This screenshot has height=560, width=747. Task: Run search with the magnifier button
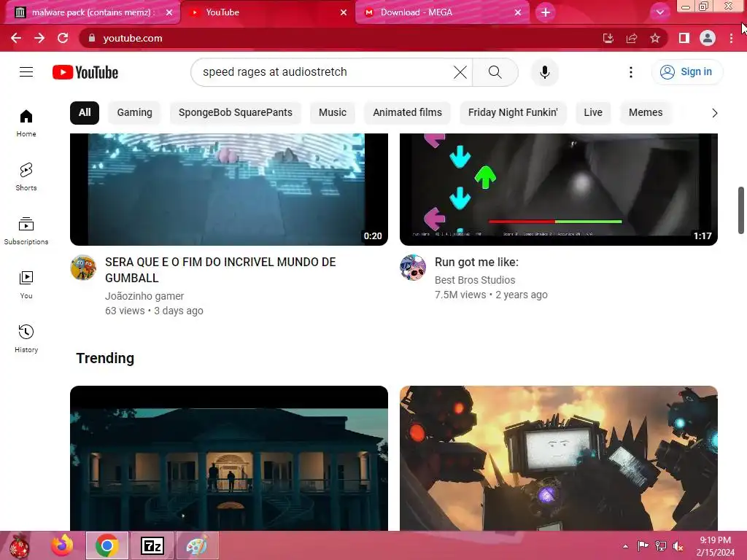pyautogui.click(x=495, y=72)
